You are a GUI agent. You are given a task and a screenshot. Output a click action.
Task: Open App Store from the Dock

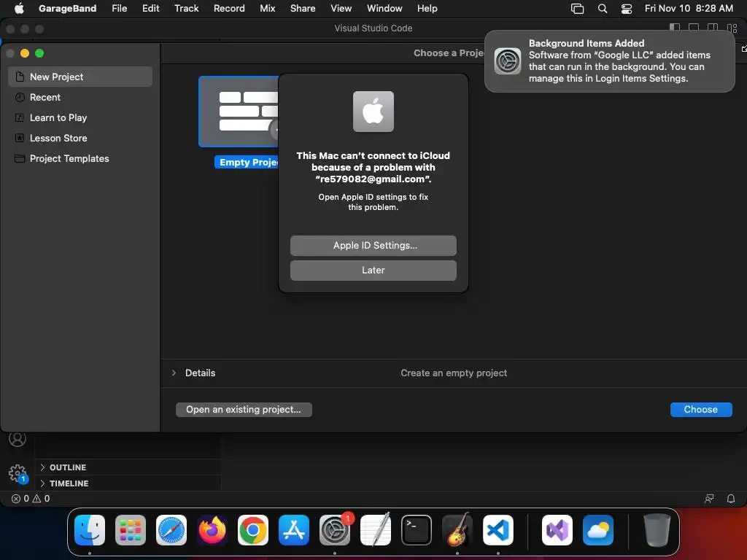point(294,530)
